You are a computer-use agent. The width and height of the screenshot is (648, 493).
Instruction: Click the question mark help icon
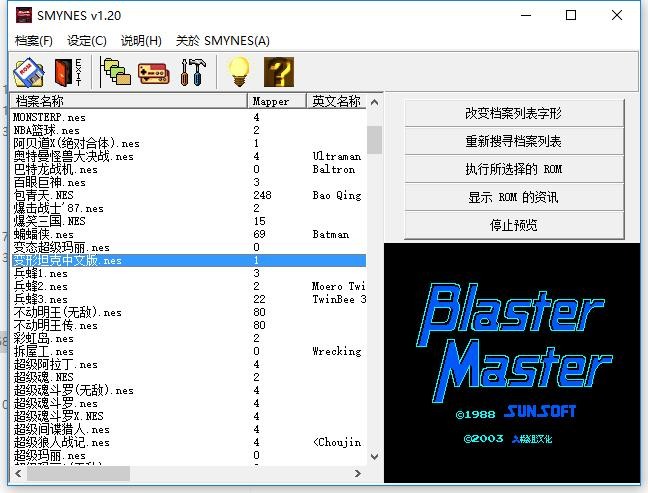[279, 72]
